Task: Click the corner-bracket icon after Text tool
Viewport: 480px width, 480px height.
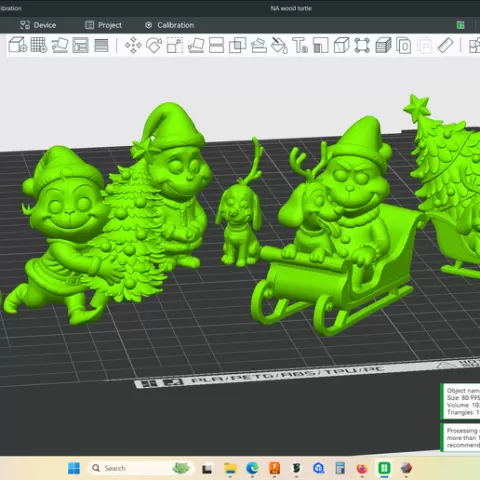Action: 321,45
